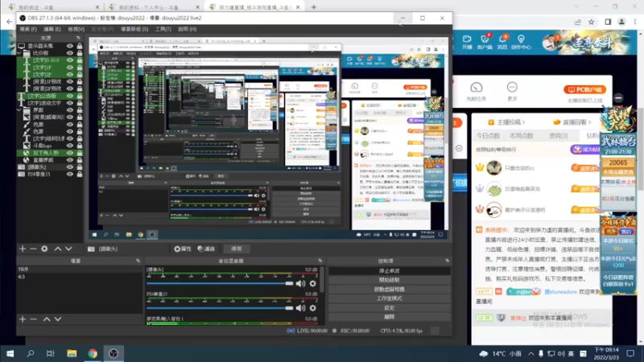Bookmark this page with Chrome star icon
Image resolution: width=644 pixels, height=362 pixels.
(x=592, y=23)
